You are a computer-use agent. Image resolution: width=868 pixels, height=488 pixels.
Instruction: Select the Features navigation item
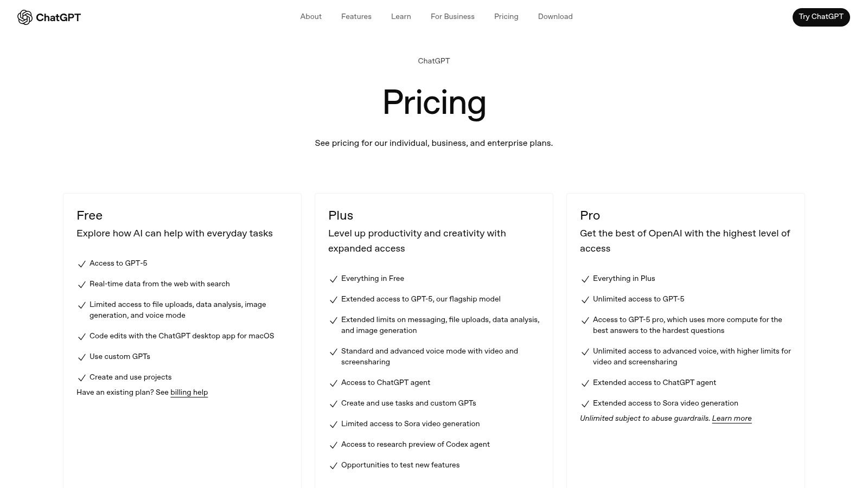tap(356, 17)
